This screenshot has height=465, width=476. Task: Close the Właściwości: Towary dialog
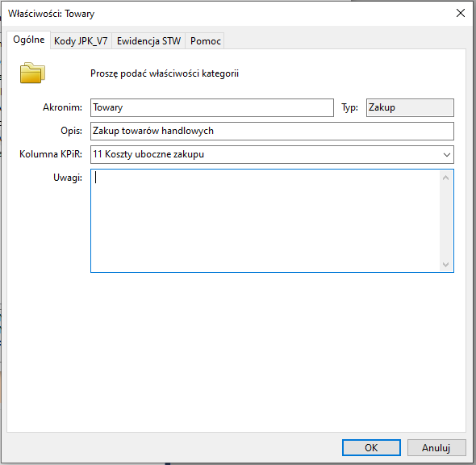[460, 13]
